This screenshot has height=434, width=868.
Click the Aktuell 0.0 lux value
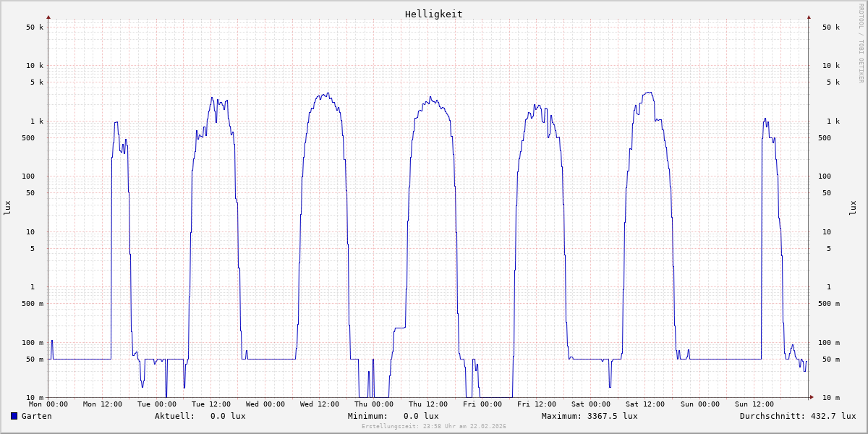pos(228,416)
